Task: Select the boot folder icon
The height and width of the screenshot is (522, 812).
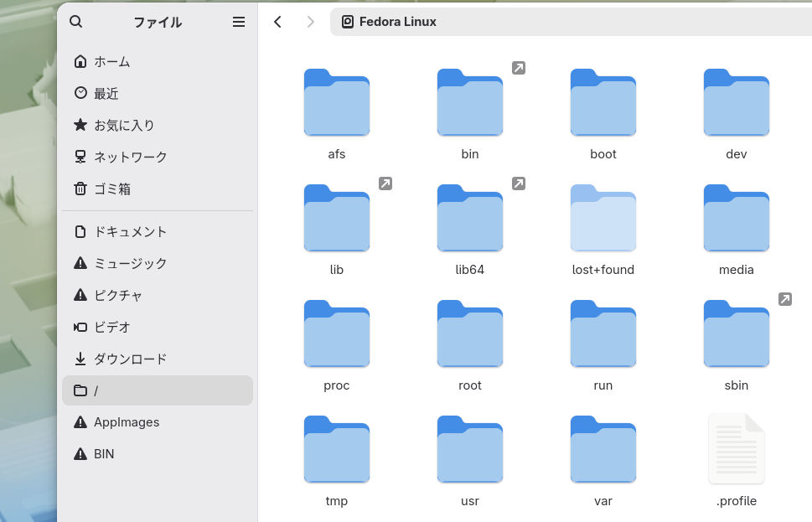Action: [603, 102]
